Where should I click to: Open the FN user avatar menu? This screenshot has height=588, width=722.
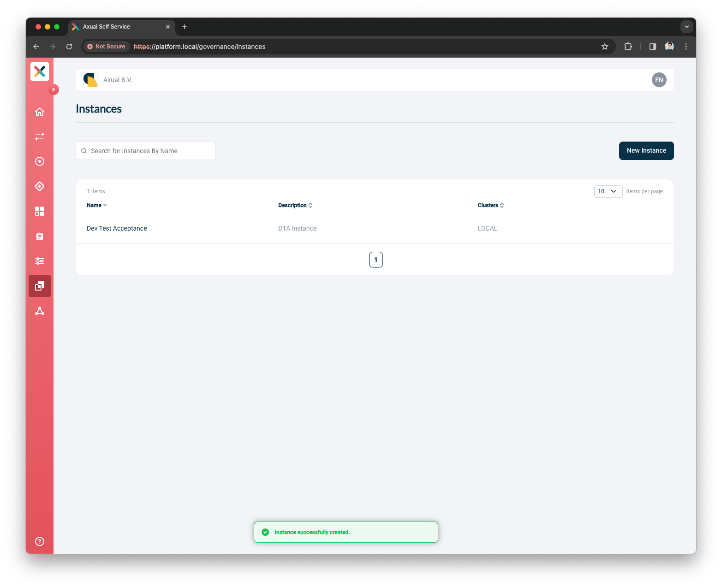(x=659, y=80)
